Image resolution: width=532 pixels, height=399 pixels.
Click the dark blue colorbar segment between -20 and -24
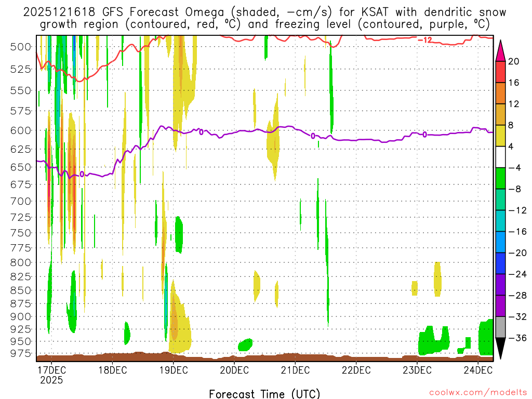(x=500, y=263)
